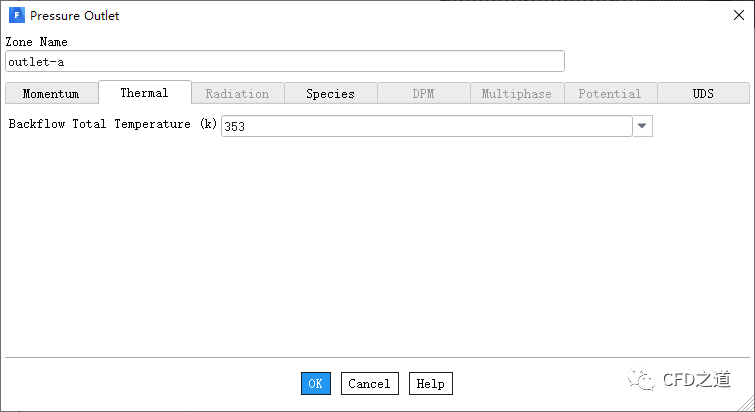The image size is (755, 412).
Task: Select the Thermal tab
Action: (144, 93)
